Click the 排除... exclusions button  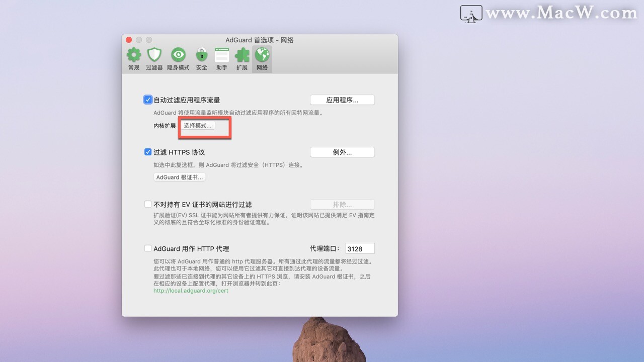click(342, 205)
